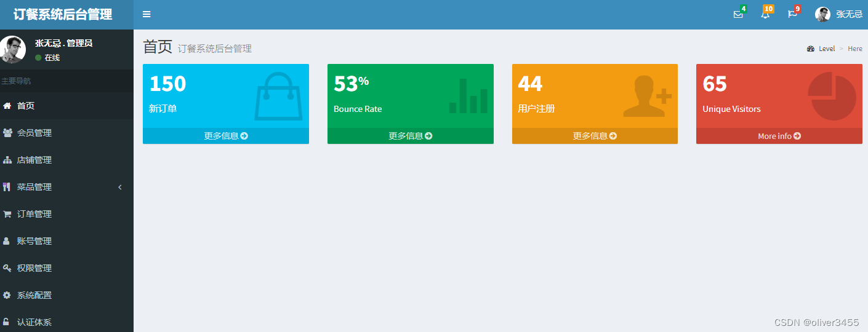Image resolution: width=868 pixels, height=332 pixels.
Task: Click the 65 unique visitors number
Action: pyautogui.click(x=715, y=84)
